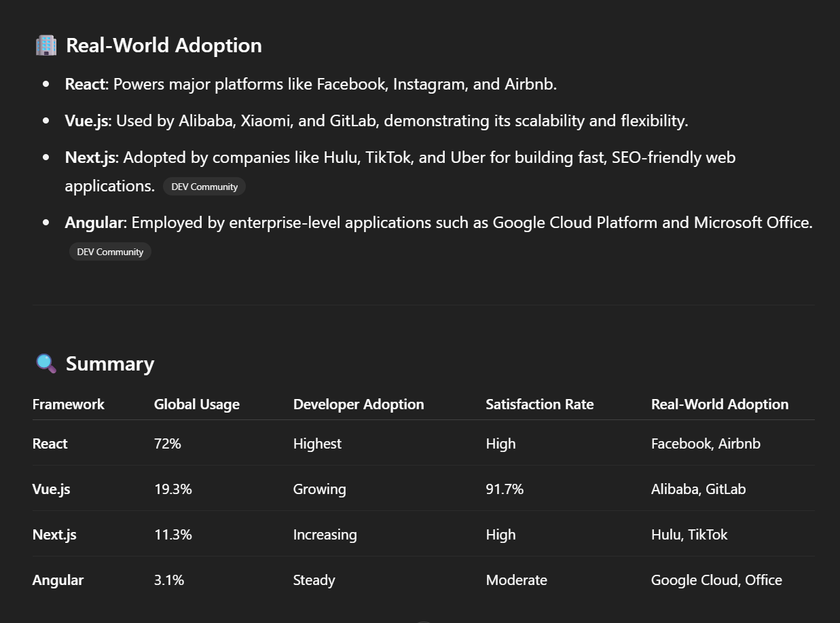Click the '19.3%' global usage cell
The height and width of the screenshot is (623, 840).
(x=173, y=489)
